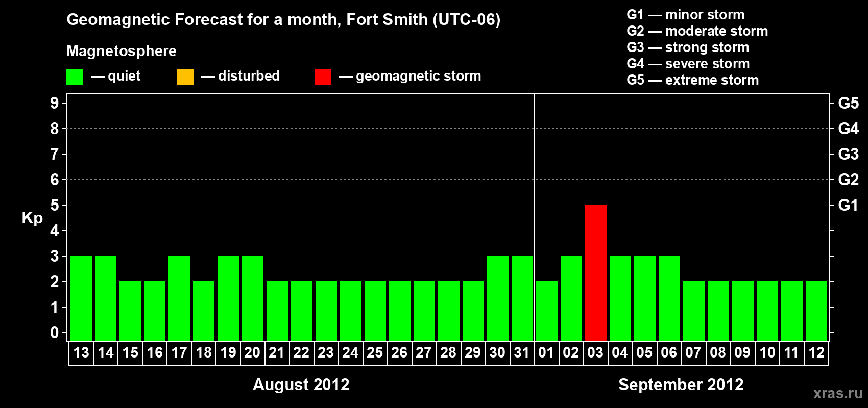Image resolution: width=868 pixels, height=408 pixels.
Task: Click the G2 label on right axis
Action: pos(849,180)
